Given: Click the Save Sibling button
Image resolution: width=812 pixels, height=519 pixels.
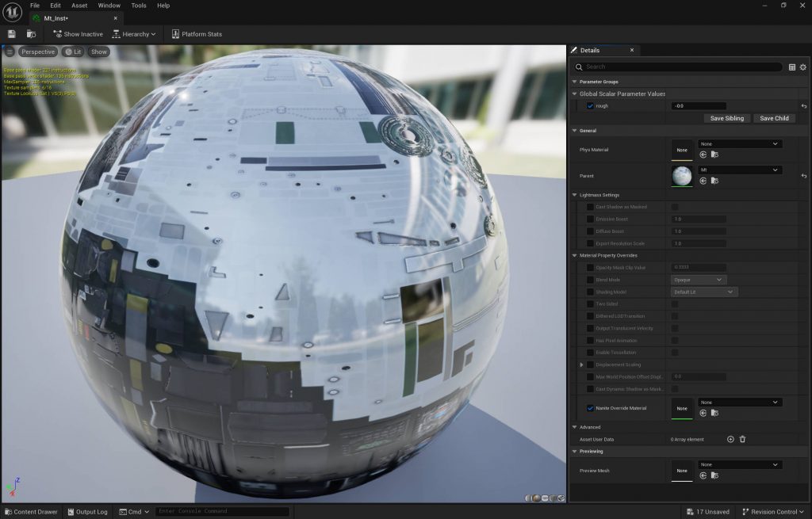Looking at the screenshot, I should [726, 119].
